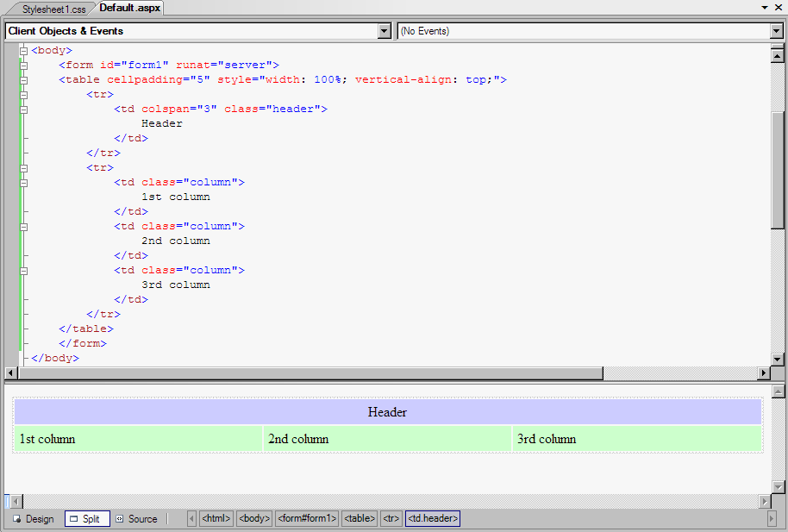
Task: Click source pane scroll up arrow
Action: point(777,55)
